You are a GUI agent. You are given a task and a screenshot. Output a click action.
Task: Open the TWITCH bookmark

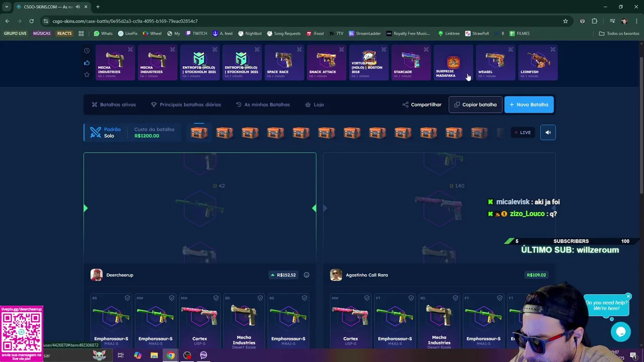(196, 34)
